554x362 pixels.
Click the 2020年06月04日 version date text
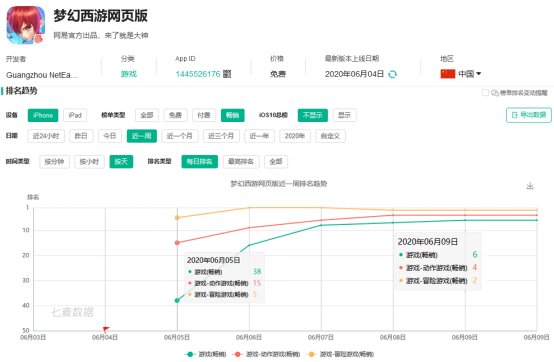354,74
